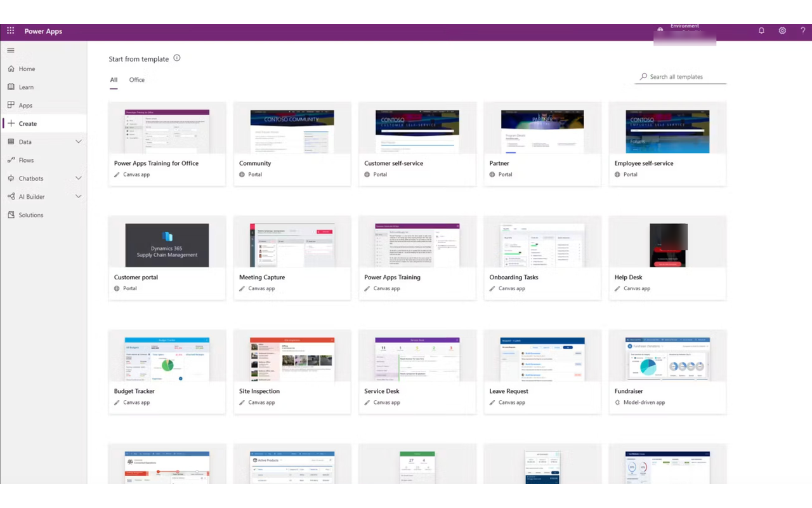Collapse the left navigation hamburger menu
This screenshot has height=508, width=812.
pyautogui.click(x=11, y=50)
